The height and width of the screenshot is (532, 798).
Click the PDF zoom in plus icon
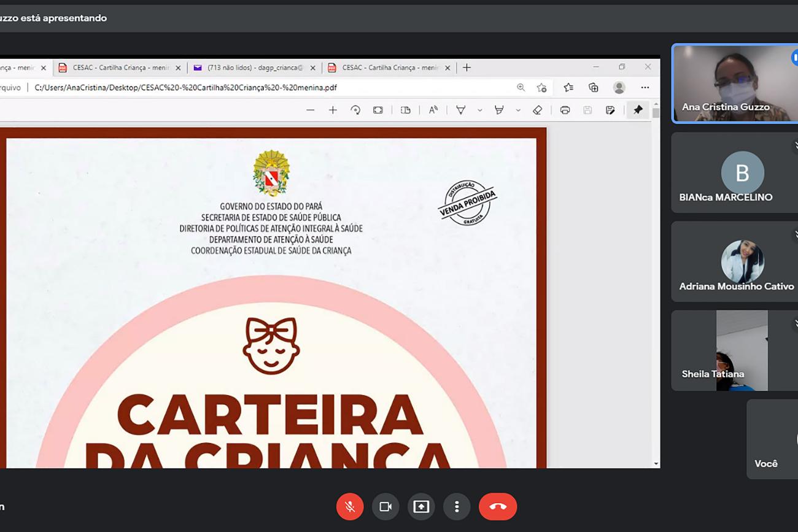point(333,110)
